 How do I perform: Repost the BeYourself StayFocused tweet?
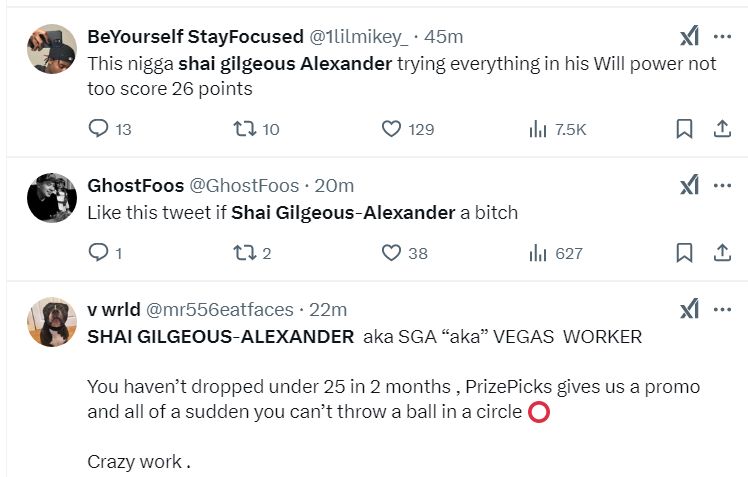point(245,129)
